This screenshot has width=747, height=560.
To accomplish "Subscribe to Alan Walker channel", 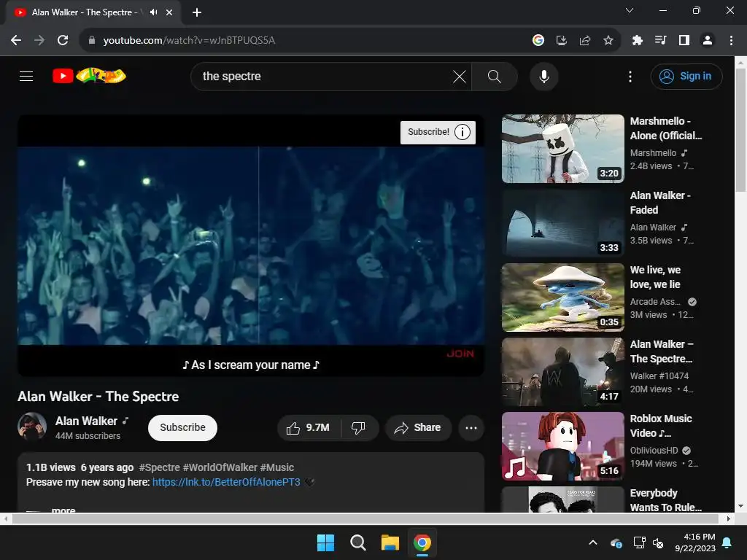I will coord(182,427).
